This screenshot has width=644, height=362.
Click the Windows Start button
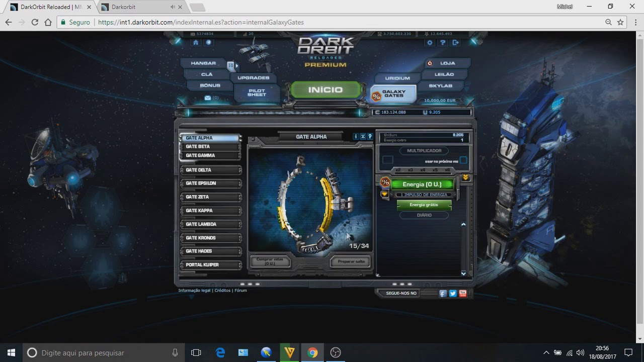pos(11,352)
